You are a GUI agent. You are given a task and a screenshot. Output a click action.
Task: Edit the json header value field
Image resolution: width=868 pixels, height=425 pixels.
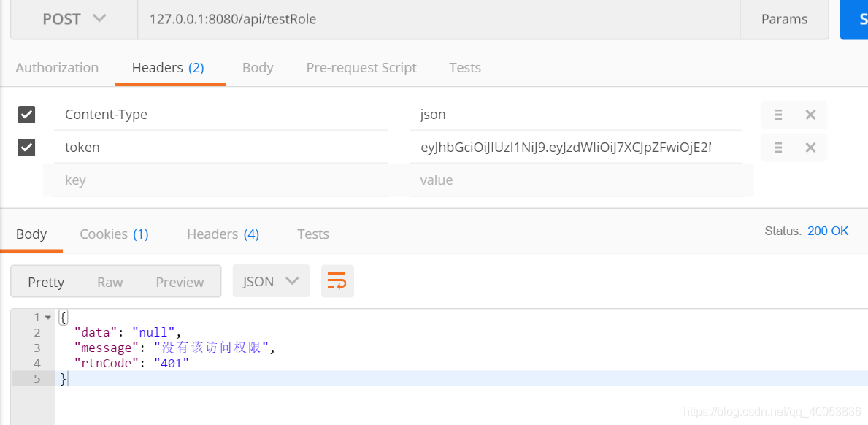click(576, 115)
